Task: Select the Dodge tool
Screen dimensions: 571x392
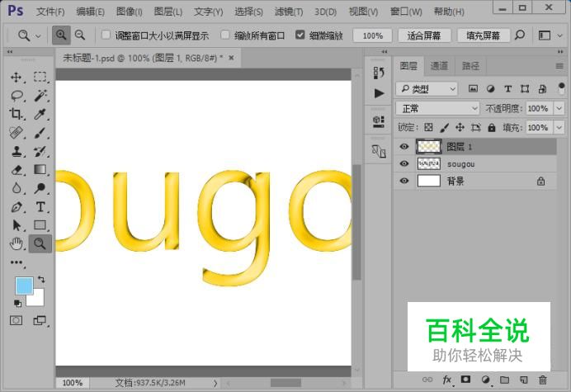Action: point(40,188)
